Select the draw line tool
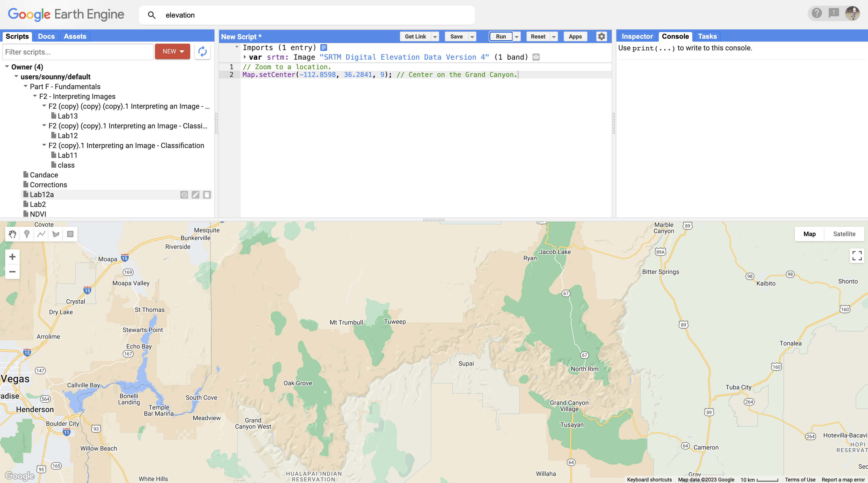The image size is (868, 483). click(x=41, y=234)
